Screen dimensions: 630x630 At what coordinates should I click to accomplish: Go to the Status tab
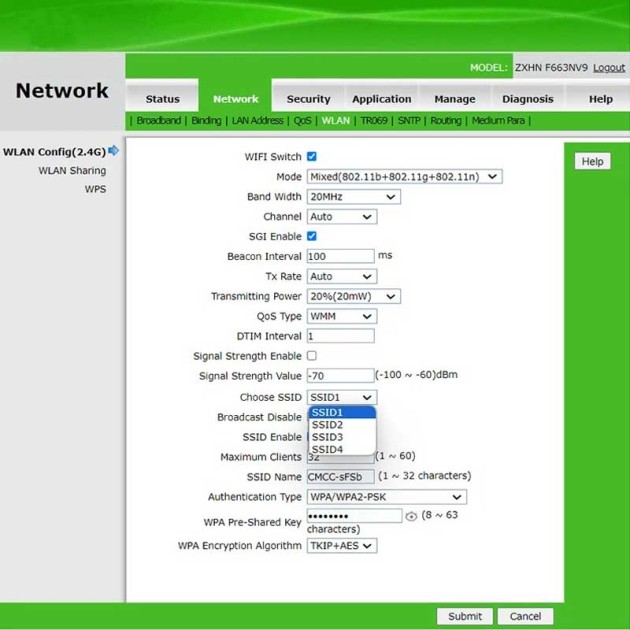162,99
